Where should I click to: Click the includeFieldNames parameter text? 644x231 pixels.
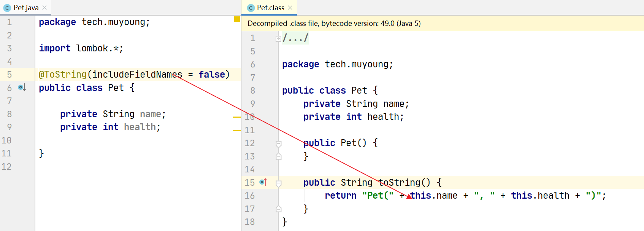pos(137,75)
